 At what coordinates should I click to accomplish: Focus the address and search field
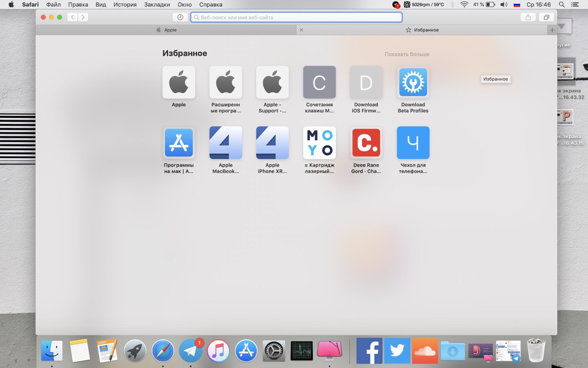point(296,17)
